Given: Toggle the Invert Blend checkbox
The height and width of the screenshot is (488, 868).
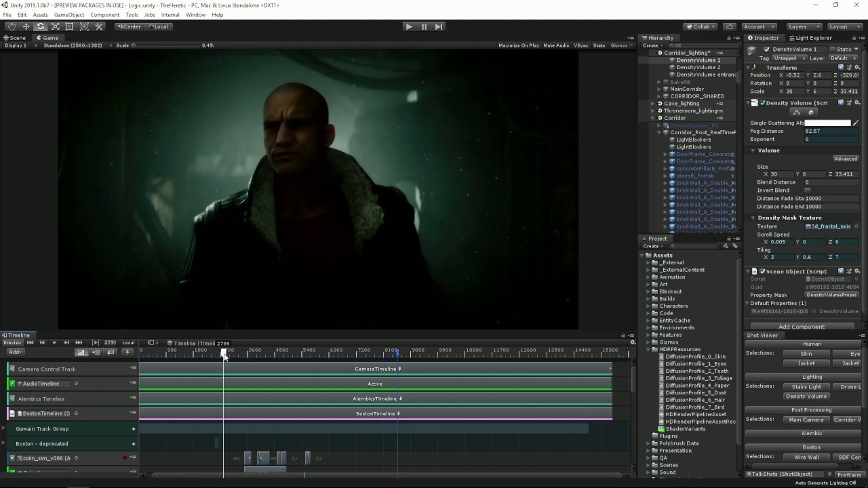Looking at the screenshot, I should [807, 190].
